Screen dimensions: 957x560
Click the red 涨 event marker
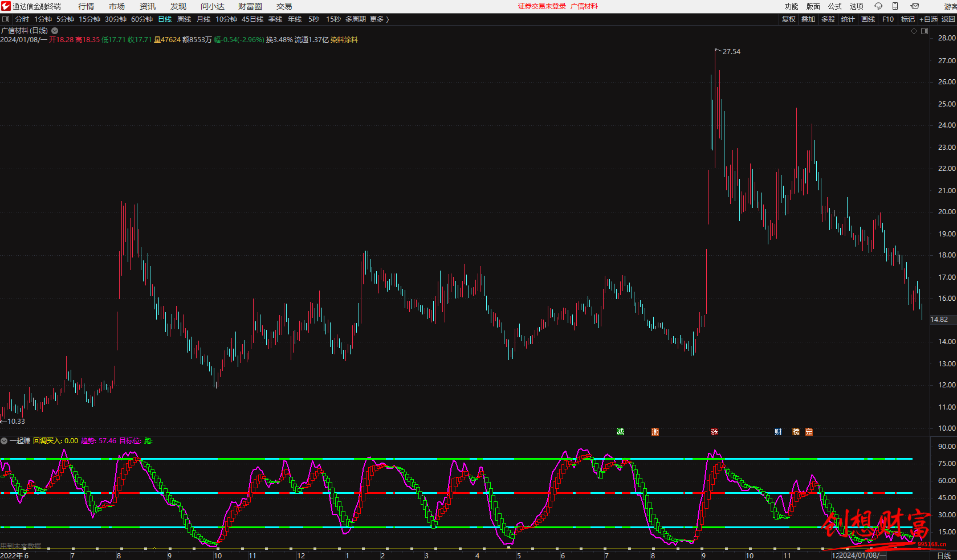(x=715, y=432)
